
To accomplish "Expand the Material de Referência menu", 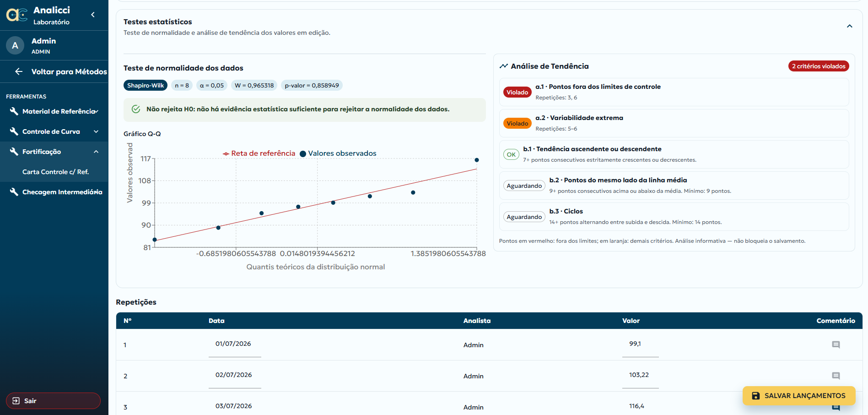I will tap(96, 111).
